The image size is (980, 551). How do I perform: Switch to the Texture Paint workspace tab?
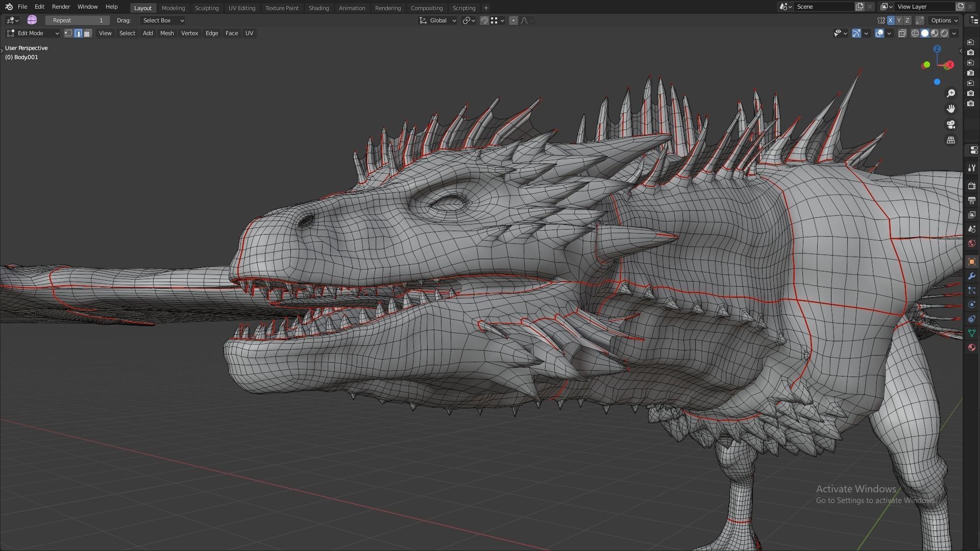click(282, 8)
